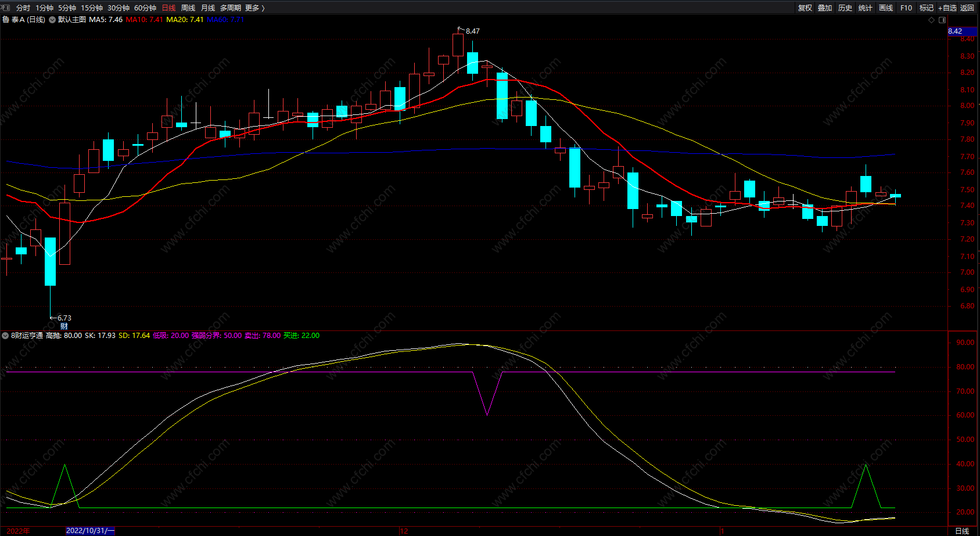This screenshot has height=536, width=980.
Task: Open the 统计 statistics button
Action: [866, 8]
